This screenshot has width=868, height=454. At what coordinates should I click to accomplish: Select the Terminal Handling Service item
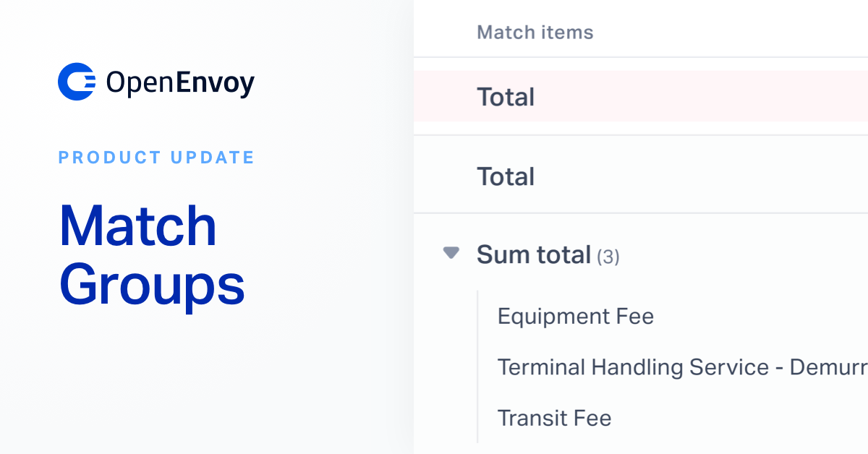(x=682, y=367)
